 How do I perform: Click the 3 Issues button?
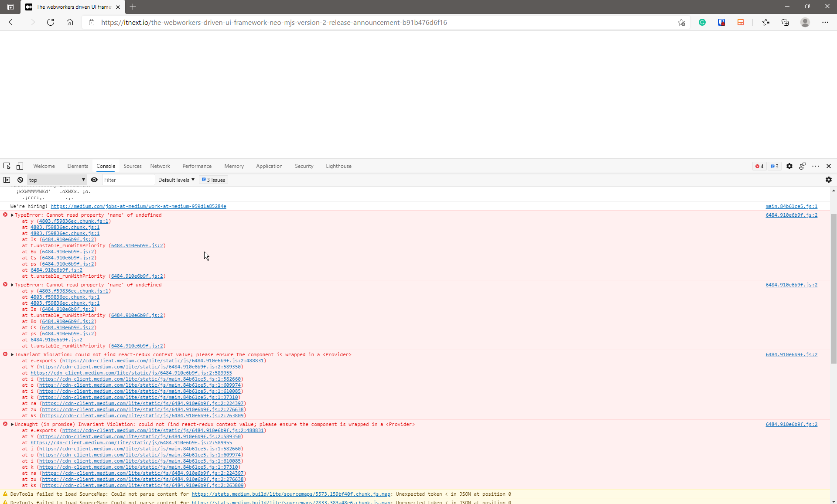tap(214, 180)
